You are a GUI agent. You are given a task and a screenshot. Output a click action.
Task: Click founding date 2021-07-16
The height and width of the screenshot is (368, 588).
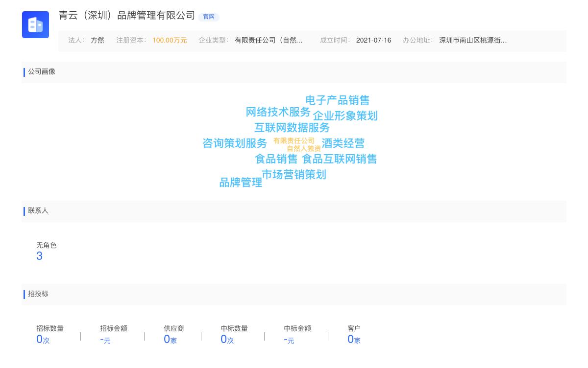(373, 41)
